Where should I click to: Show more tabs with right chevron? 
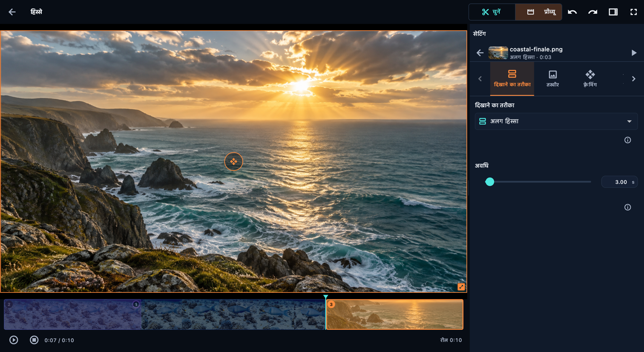coord(634,79)
